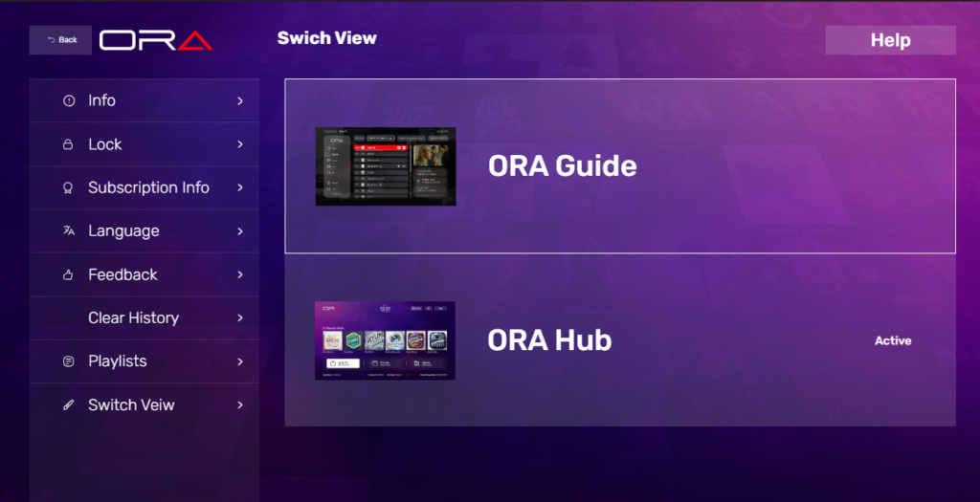980x502 pixels.
Task: Go back with the Back button
Action: click(60, 40)
